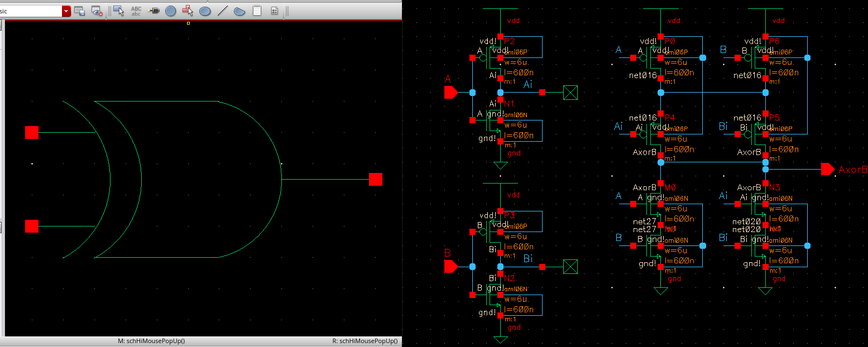Activate the diagonal line drawing tool

click(x=222, y=11)
